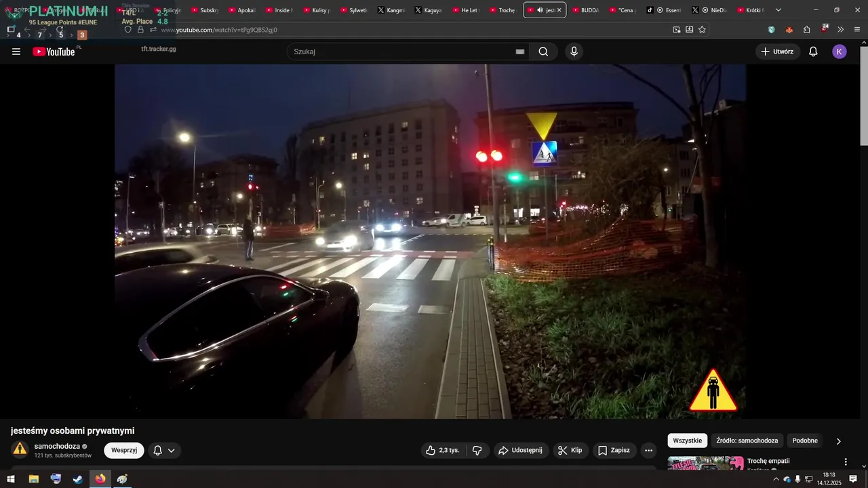
Task: Show next filter chips arrow
Action: (x=838, y=441)
